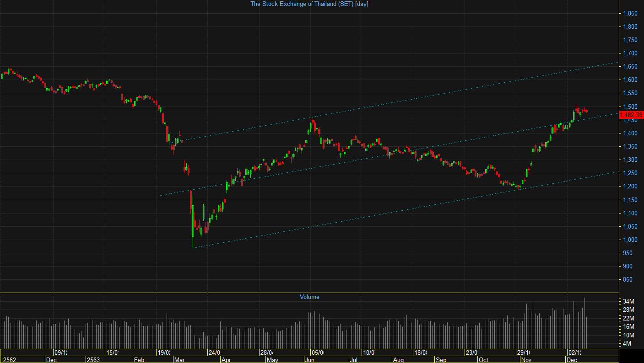Click the 1,300 price axis label
This screenshot has width=644, height=363.
click(x=630, y=160)
